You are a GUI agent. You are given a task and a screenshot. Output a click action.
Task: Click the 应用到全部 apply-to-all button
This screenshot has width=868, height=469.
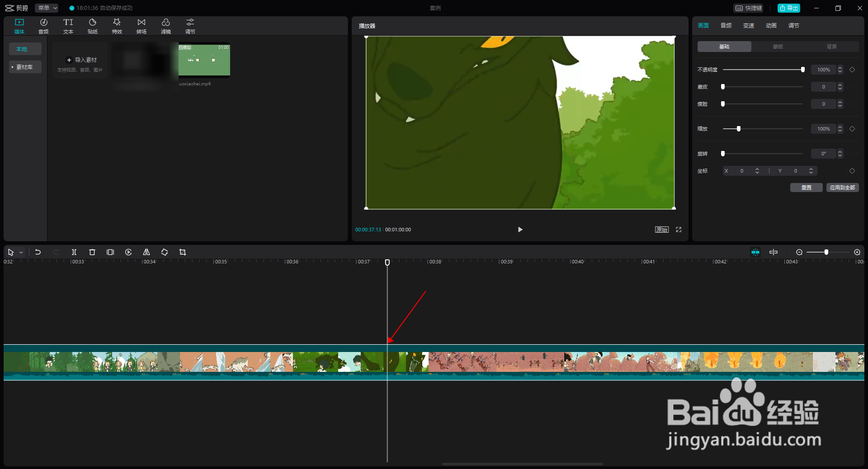pyautogui.click(x=842, y=188)
